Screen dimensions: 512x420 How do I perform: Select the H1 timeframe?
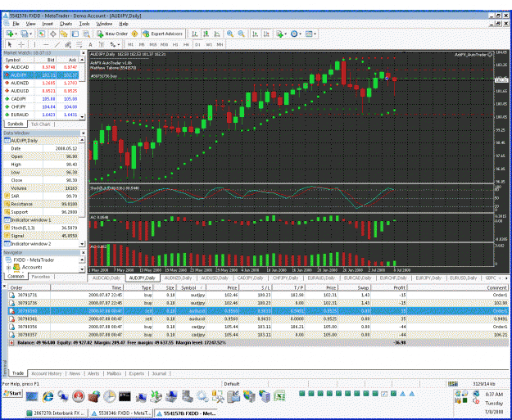[175, 44]
